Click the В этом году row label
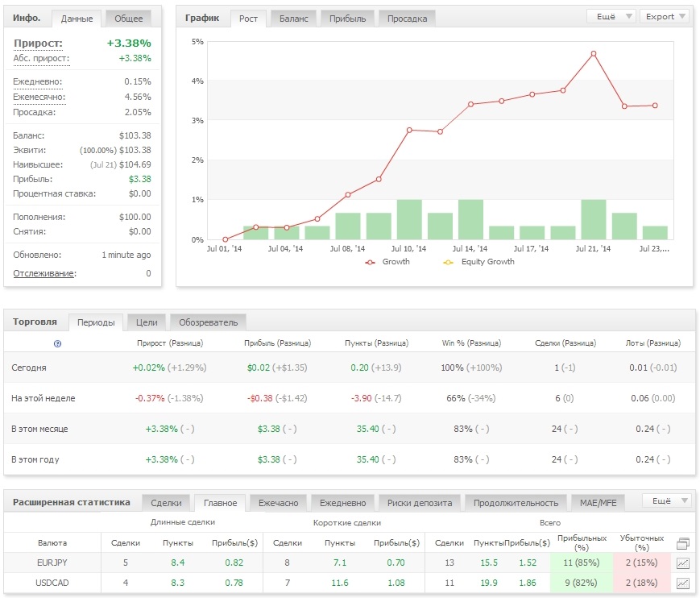This screenshot has height=598, width=700. [x=35, y=459]
